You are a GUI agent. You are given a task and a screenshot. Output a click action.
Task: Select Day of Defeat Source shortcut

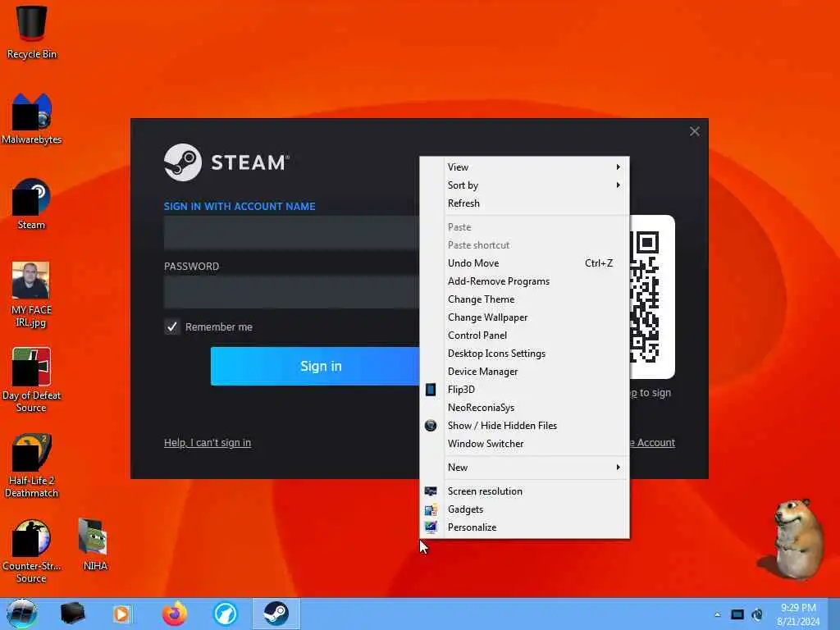(x=32, y=379)
